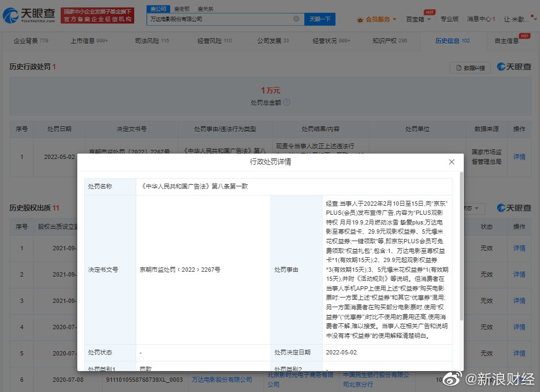The image size is (540, 392).
Task: Select the 查公司 search tab
Action: pyautogui.click(x=158, y=9)
